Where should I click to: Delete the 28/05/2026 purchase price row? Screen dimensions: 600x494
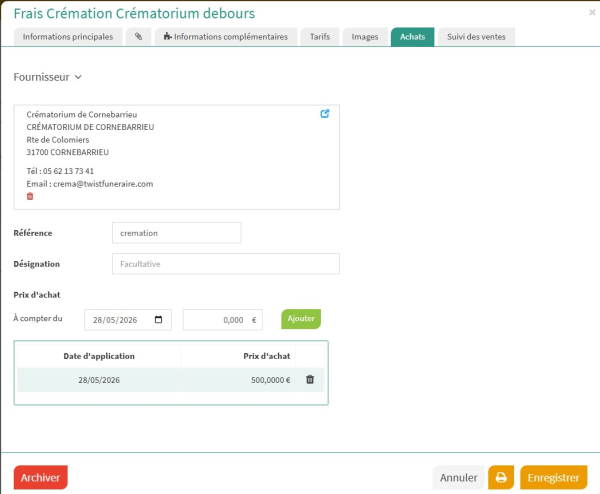point(310,379)
